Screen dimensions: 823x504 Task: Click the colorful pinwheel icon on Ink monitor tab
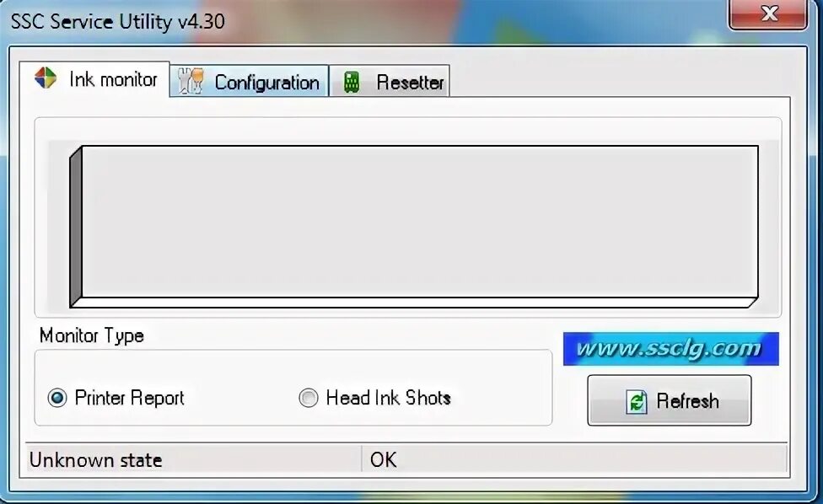point(46,78)
